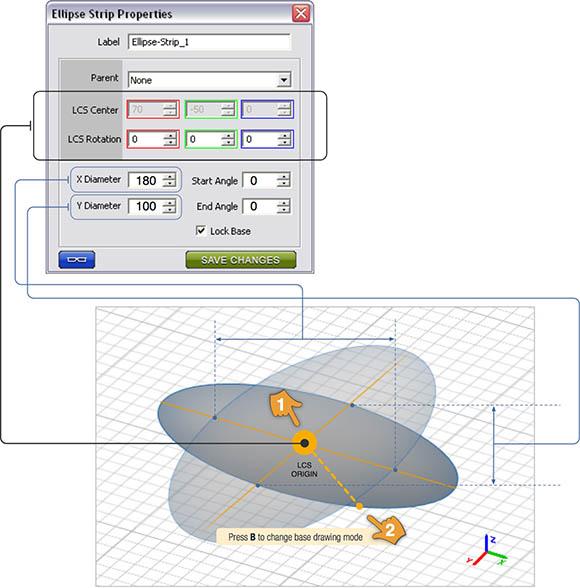The height and width of the screenshot is (588, 580).
Task: Close the Ellipse Strip Properties dialog
Action: pyautogui.click(x=301, y=14)
